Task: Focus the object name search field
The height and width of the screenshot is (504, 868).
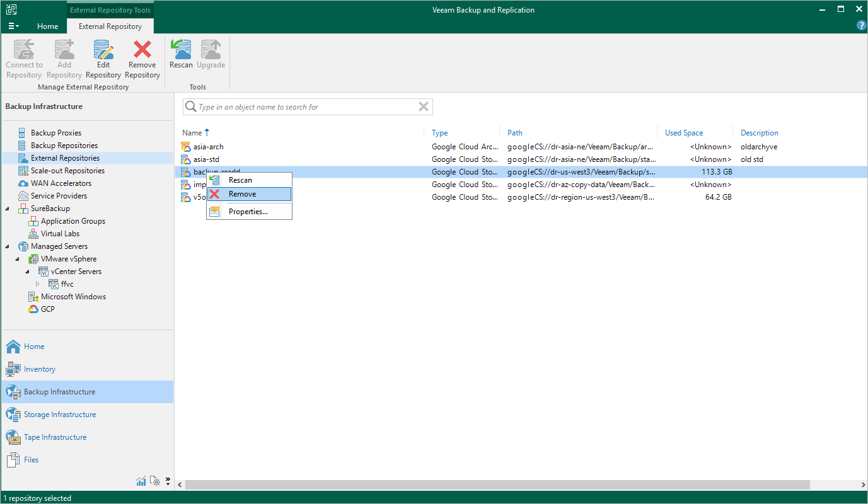Action: click(x=308, y=107)
